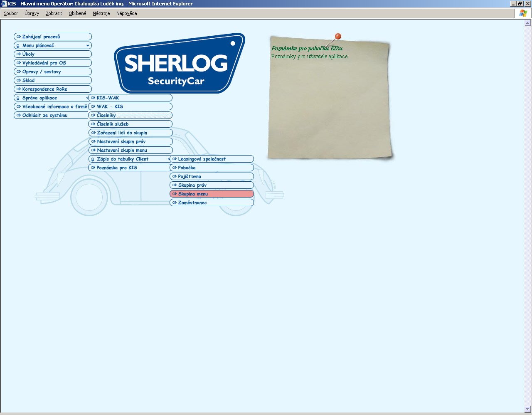Click the note heading Poznámka pro pobočku KISu
The width and height of the screenshot is (532, 415).
coord(307,49)
